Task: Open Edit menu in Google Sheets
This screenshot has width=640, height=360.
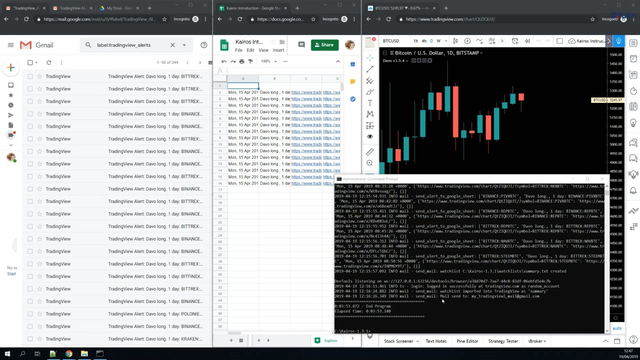Action: (x=250, y=50)
